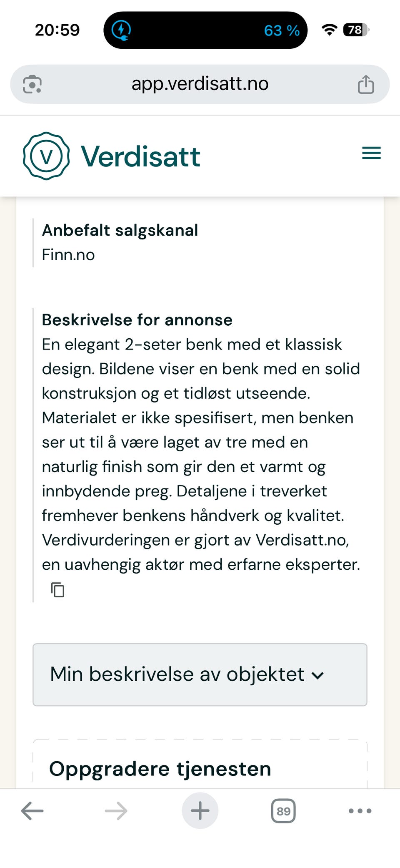Viewport: 400px width, 868px height.
Task: Click the Verdisatt logo
Action: point(46,155)
